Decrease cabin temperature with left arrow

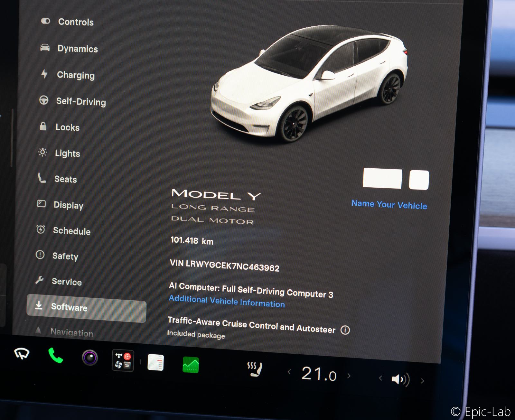(289, 372)
